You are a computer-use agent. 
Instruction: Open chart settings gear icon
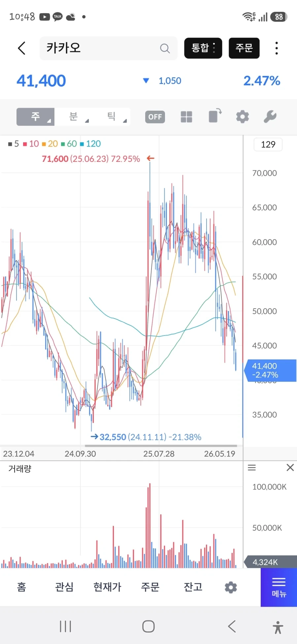click(x=243, y=117)
